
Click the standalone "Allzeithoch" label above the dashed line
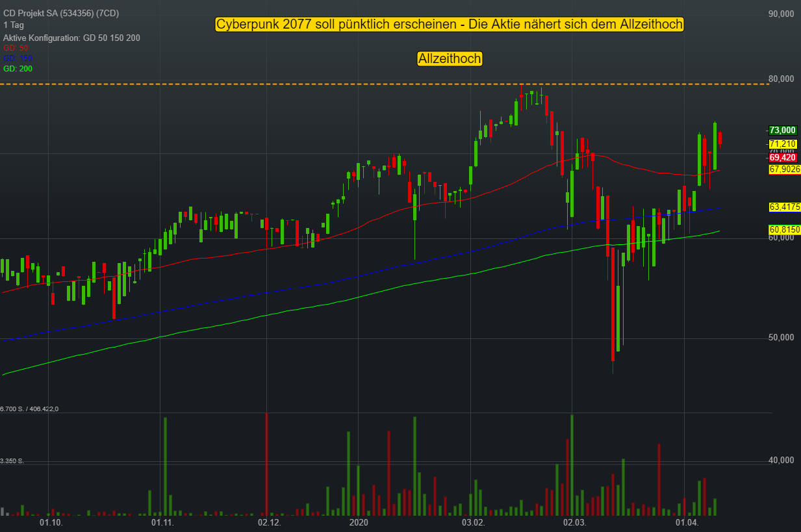[x=450, y=59]
